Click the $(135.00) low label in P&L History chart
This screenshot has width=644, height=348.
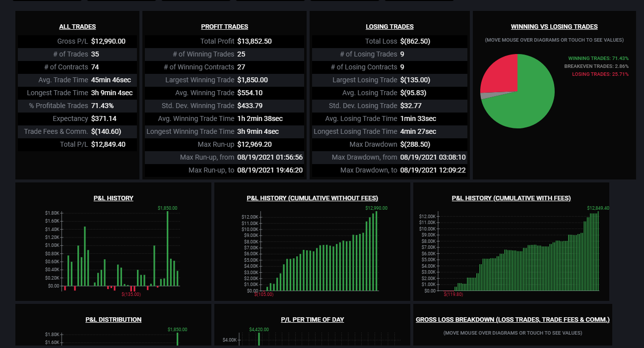pos(131,294)
